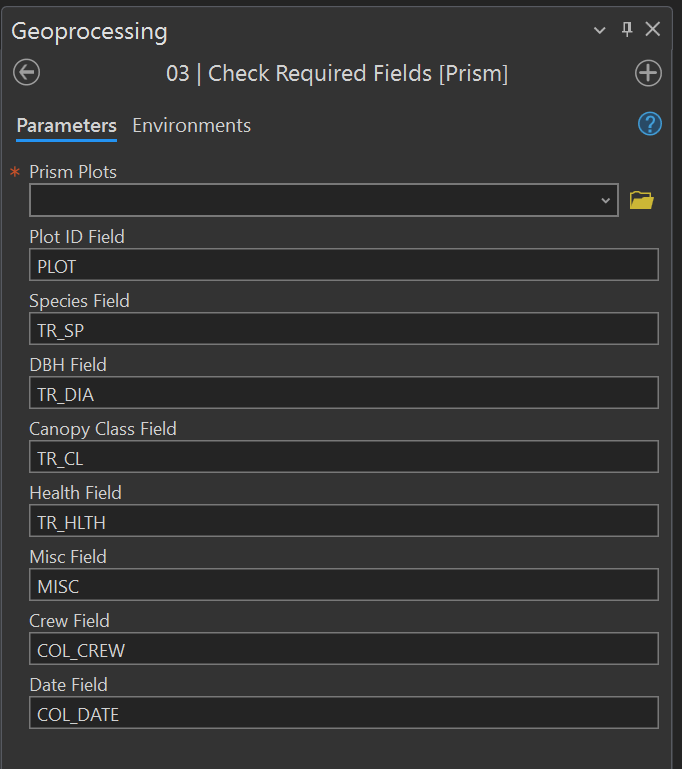Focus the Misc Field text box
Screen dimensions: 682x769
coord(343,585)
